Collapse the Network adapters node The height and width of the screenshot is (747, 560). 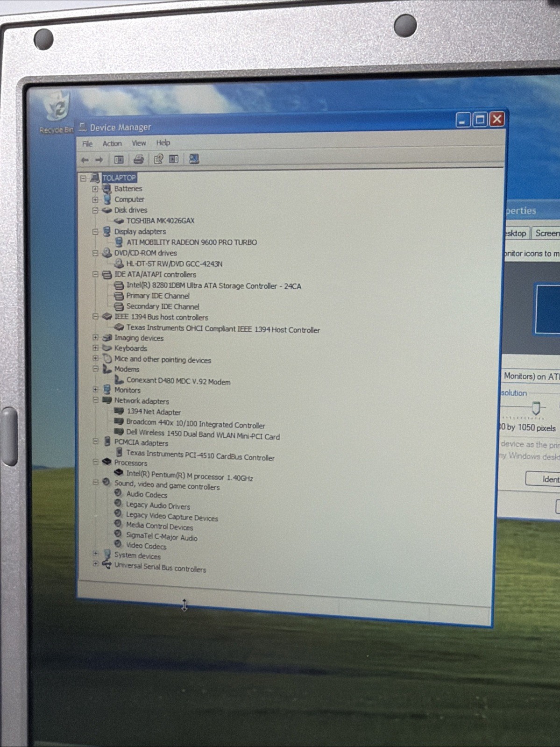[95, 400]
